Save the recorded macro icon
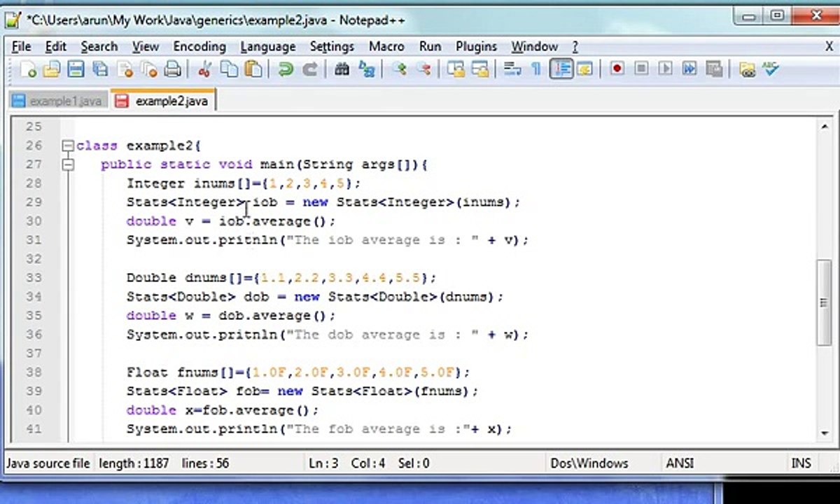Image resolution: width=840 pixels, height=504 pixels. coord(714,69)
